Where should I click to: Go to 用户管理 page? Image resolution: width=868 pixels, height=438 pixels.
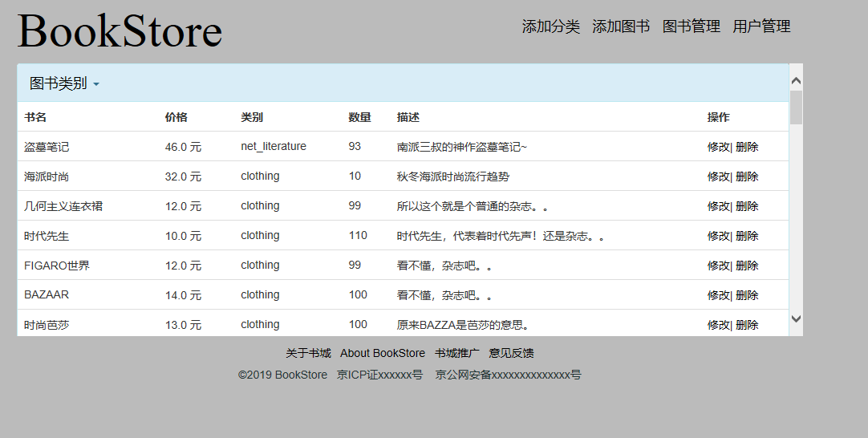pyautogui.click(x=762, y=26)
